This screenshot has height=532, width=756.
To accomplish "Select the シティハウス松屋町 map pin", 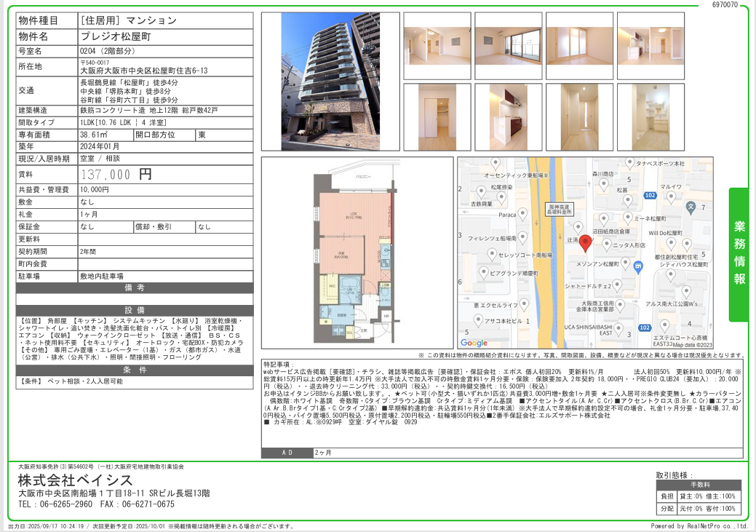I will click(685, 244).
